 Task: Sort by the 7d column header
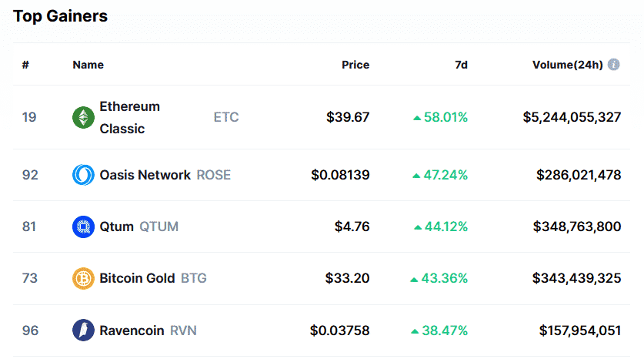click(461, 65)
